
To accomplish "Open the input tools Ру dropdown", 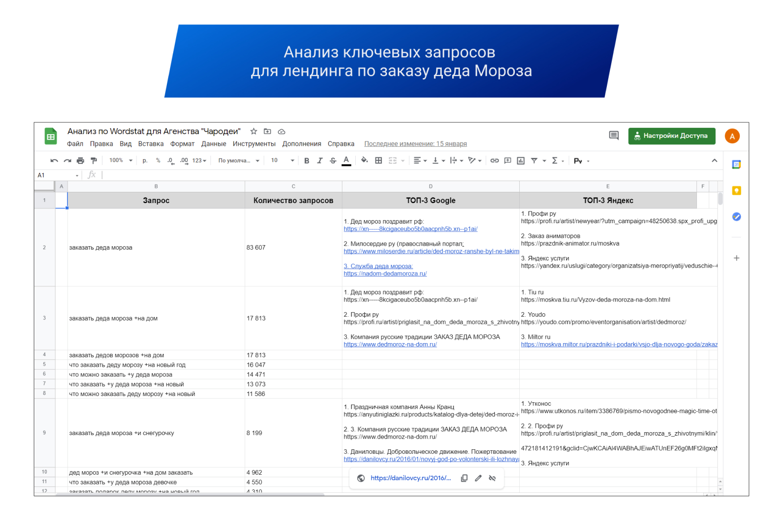I will click(x=581, y=161).
